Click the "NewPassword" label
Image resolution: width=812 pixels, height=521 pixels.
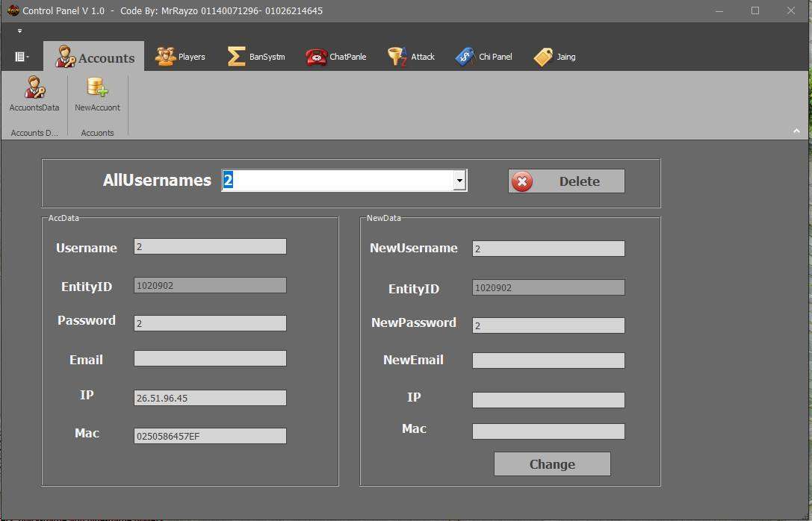(414, 322)
